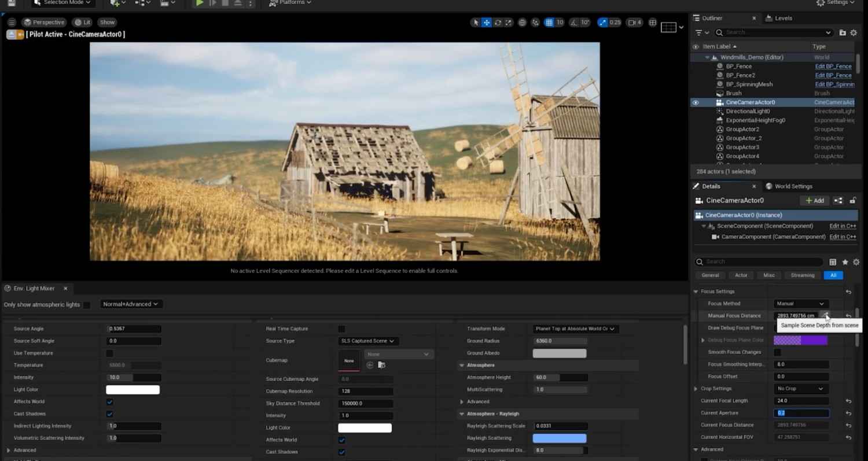The image size is (868, 461).
Task: Select the Streaming filter in Details
Action: [802, 275]
